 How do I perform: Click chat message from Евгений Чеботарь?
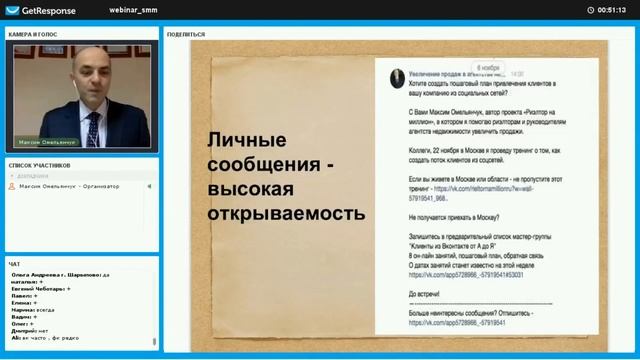click(41, 289)
